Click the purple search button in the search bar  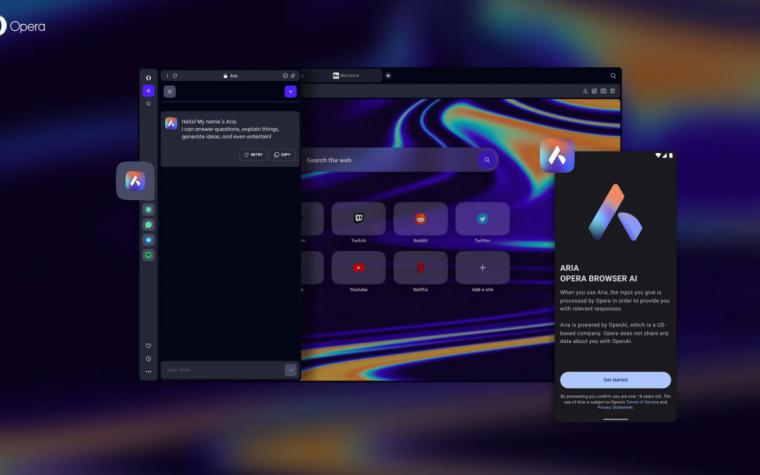pos(487,160)
